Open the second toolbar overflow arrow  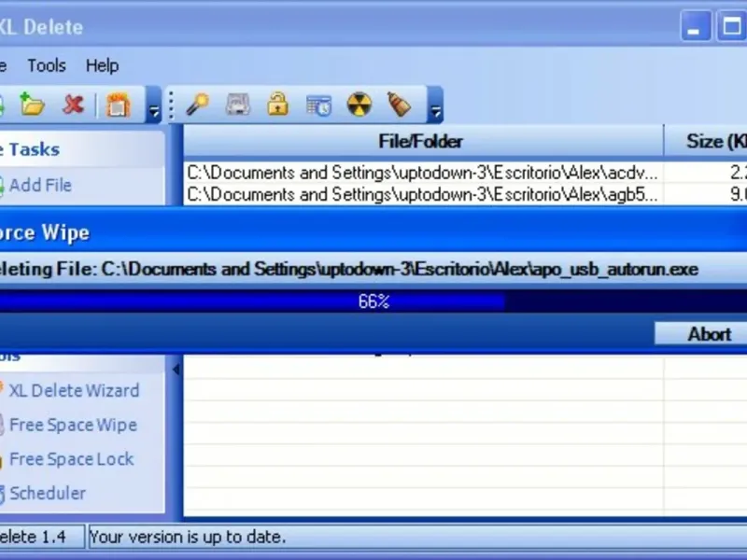(435, 105)
